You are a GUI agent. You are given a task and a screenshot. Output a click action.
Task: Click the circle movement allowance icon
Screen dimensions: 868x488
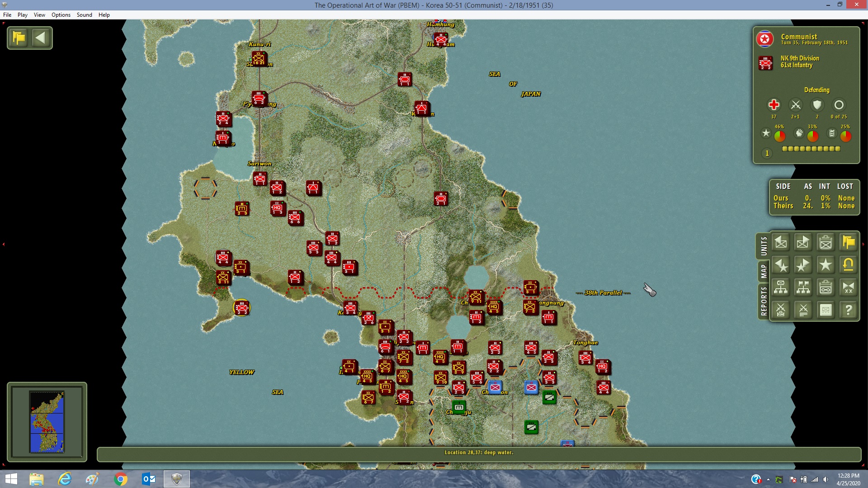coord(839,105)
